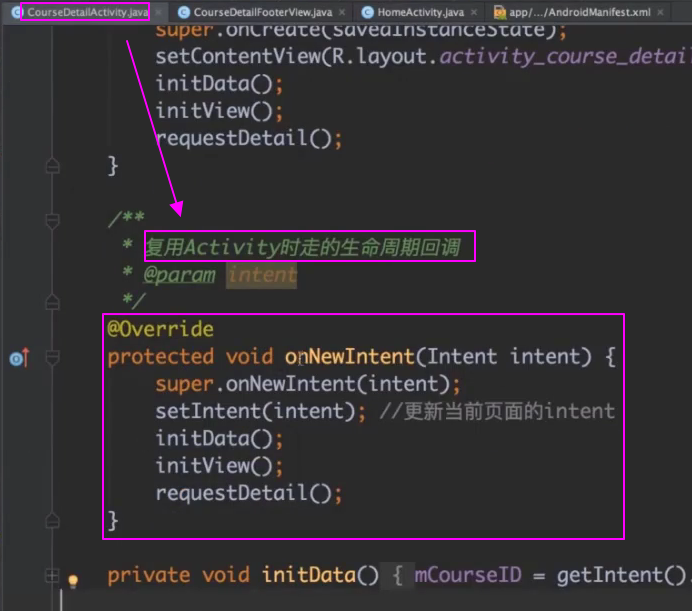The height and width of the screenshot is (611, 692).
Task: Collapse the onCreate method end fold marker
Action: tap(53, 166)
